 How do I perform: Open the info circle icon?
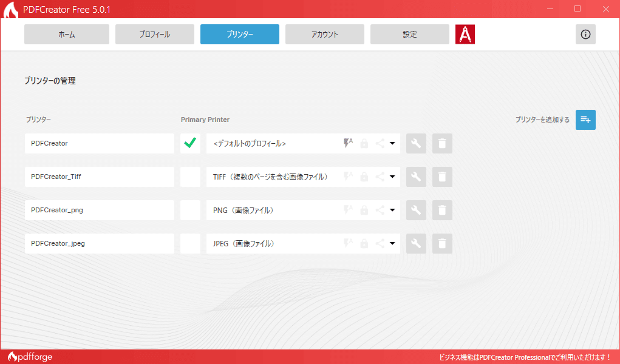click(x=585, y=35)
